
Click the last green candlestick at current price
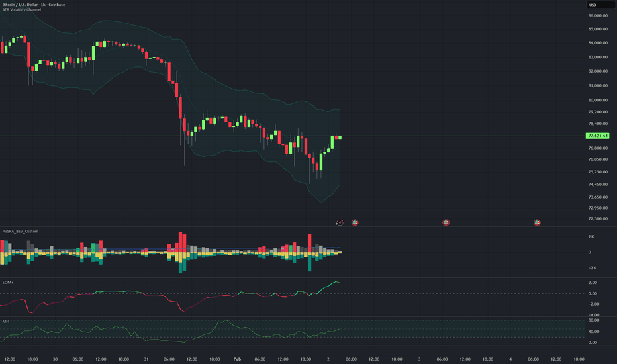click(x=340, y=138)
